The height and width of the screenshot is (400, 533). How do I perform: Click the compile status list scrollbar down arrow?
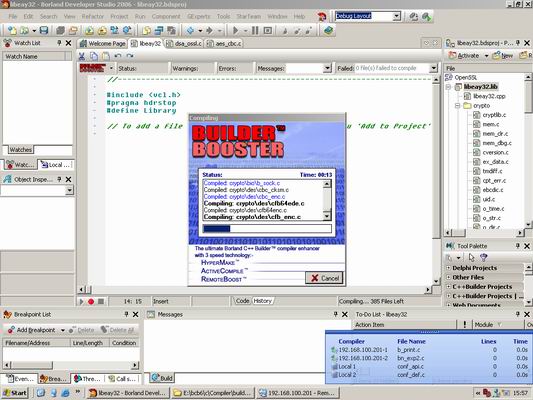click(x=327, y=216)
